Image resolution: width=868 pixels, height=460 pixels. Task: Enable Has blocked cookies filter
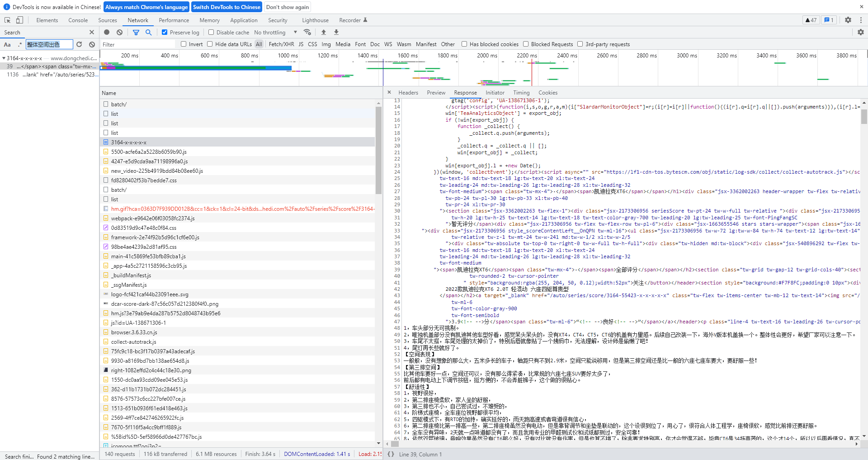pos(464,44)
